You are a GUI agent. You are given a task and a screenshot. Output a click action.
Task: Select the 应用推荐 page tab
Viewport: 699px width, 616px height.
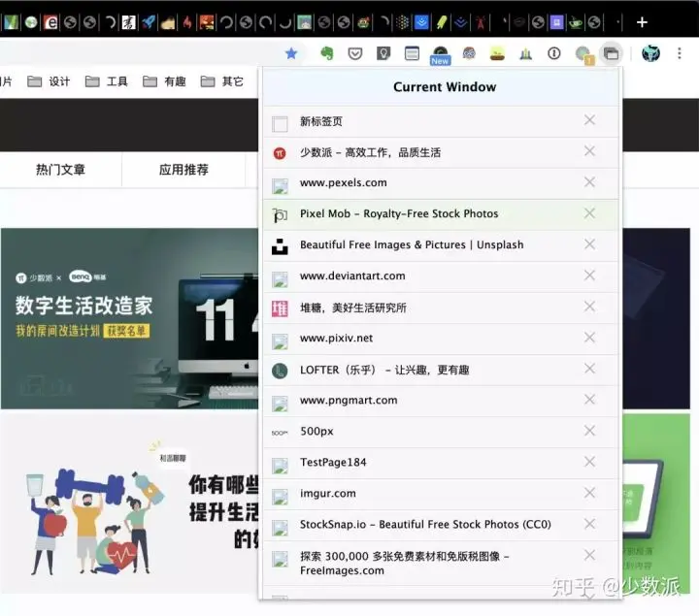[183, 170]
